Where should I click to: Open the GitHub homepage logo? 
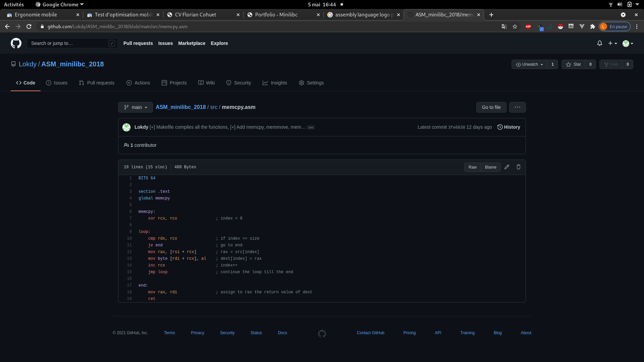pos(16,43)
